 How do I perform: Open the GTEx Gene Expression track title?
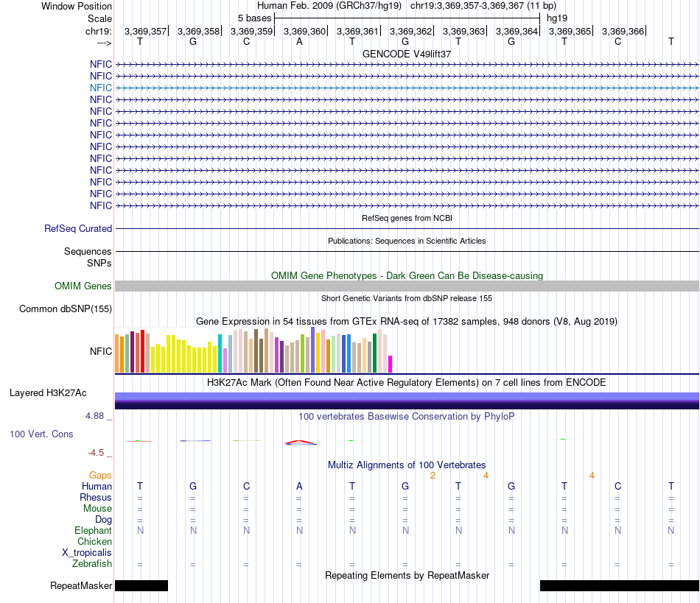tap(407, 322)
